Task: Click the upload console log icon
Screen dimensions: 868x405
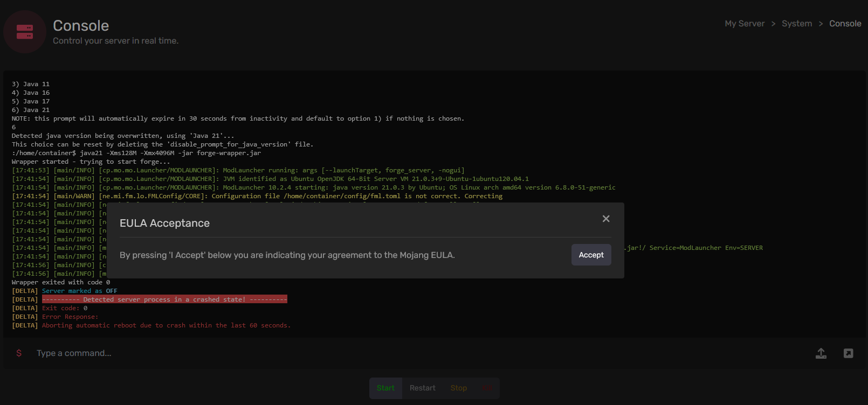Action: click(x=821, y=353)
